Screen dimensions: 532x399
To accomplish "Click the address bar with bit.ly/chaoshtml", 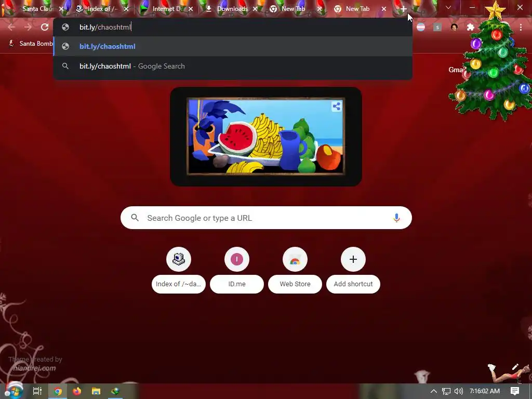I will (233, 27).
